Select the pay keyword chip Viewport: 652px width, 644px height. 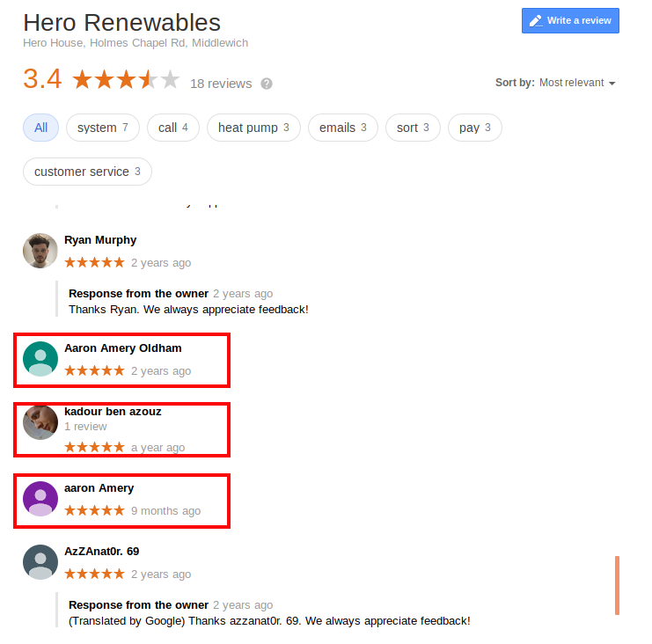475,128
